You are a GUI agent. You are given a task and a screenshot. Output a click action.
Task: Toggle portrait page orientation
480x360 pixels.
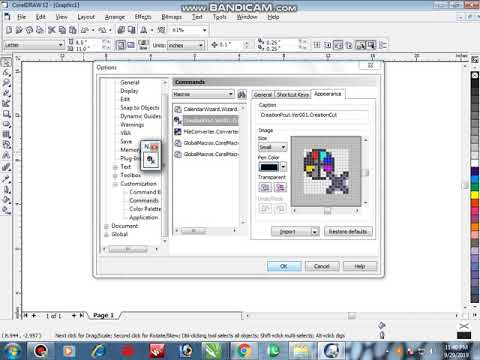121,45
